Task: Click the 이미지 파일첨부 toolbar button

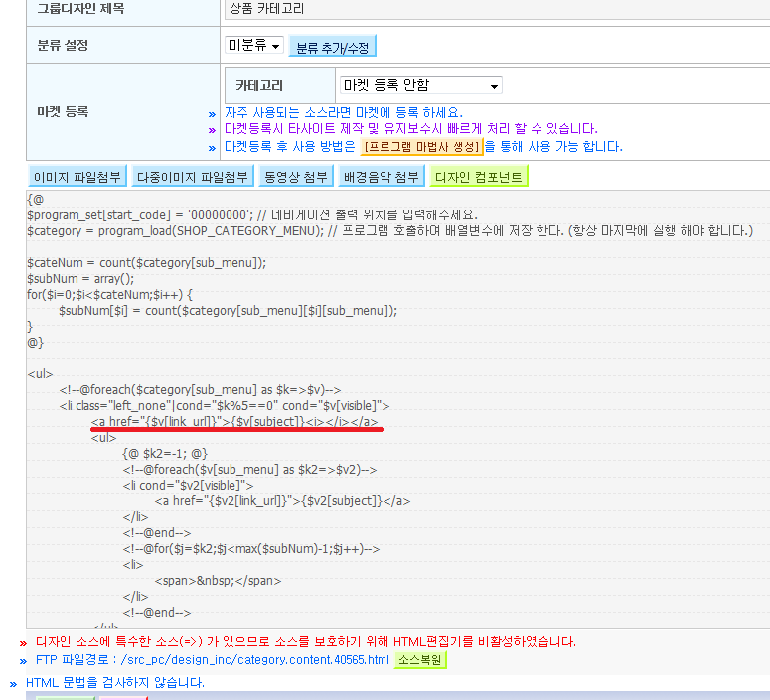Action: (x=77, y=177)
